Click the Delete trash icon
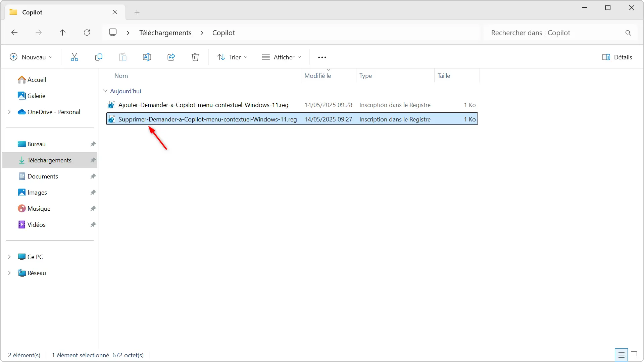The image size is (644, 362). coord(195,57)
